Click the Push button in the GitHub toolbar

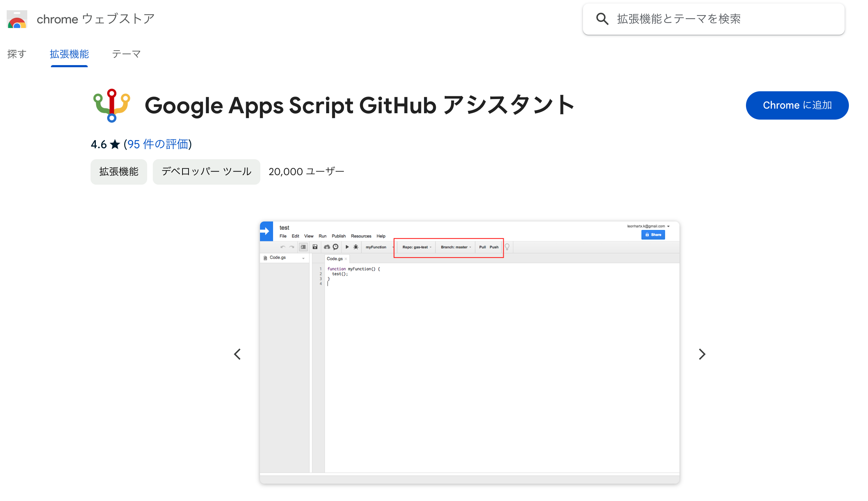coord(494,247)
